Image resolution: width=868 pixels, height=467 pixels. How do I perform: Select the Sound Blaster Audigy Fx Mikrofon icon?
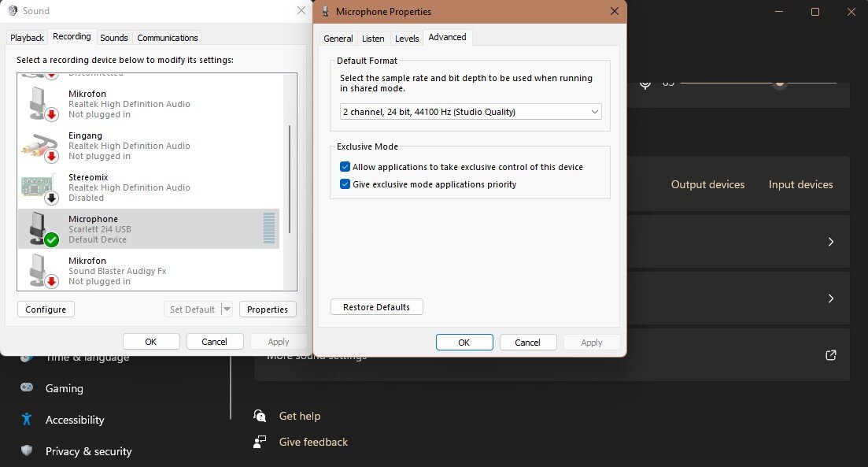coord(39,271)
